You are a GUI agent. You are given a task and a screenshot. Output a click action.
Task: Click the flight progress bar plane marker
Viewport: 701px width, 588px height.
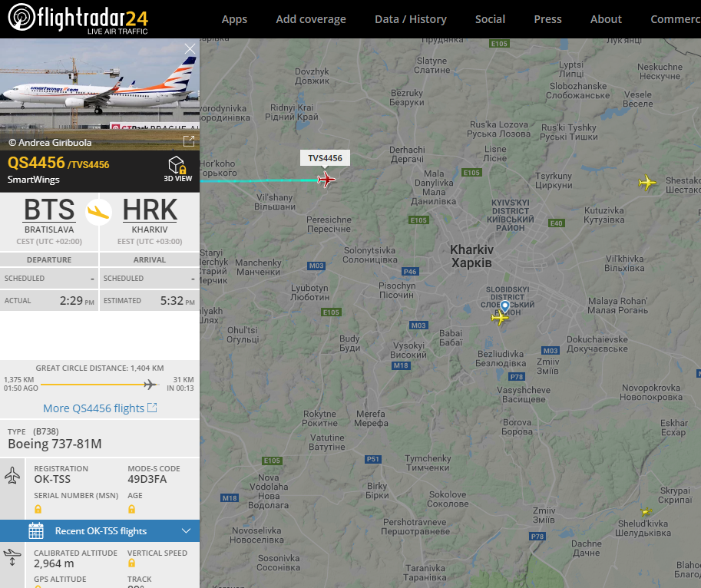coord(150,385)
